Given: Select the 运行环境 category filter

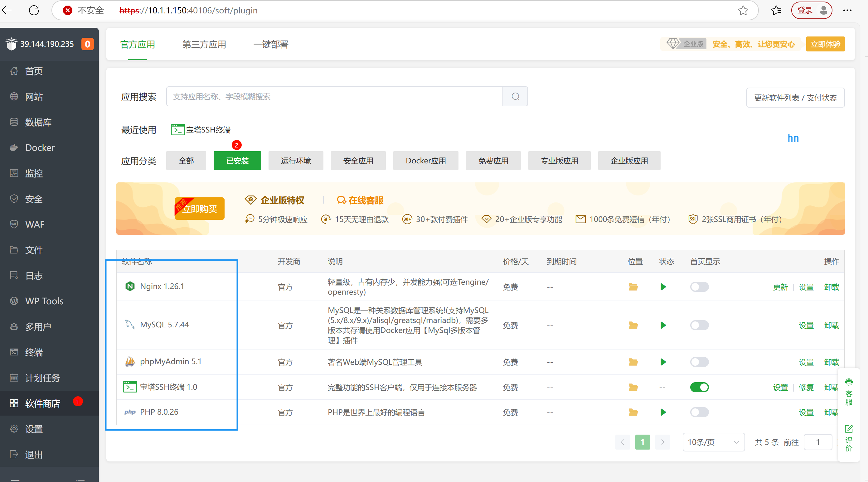Looking at the screenshot, I should point(295,161).
